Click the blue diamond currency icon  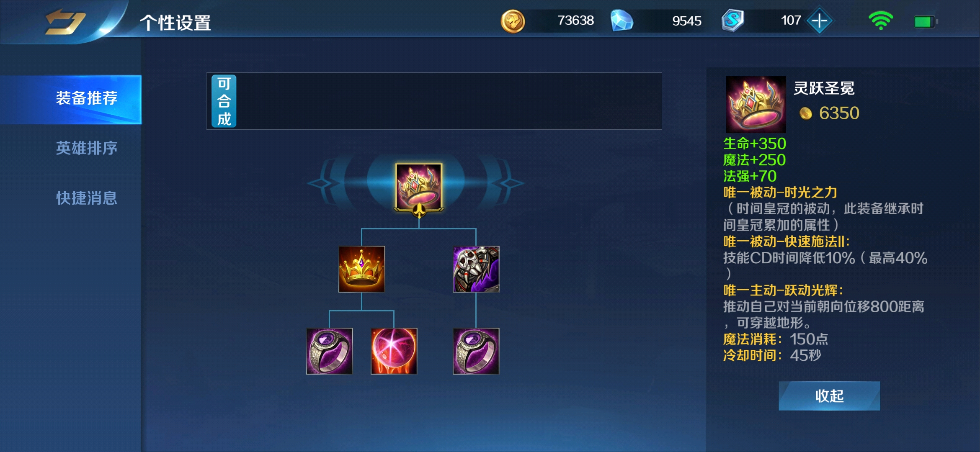click(622, 21)
